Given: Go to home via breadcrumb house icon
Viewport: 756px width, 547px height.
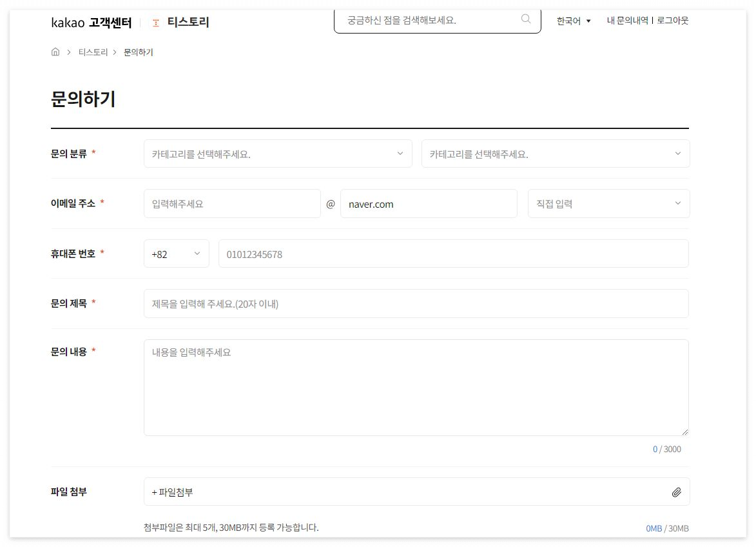Looking at the screenshot, I should (55, 52).
